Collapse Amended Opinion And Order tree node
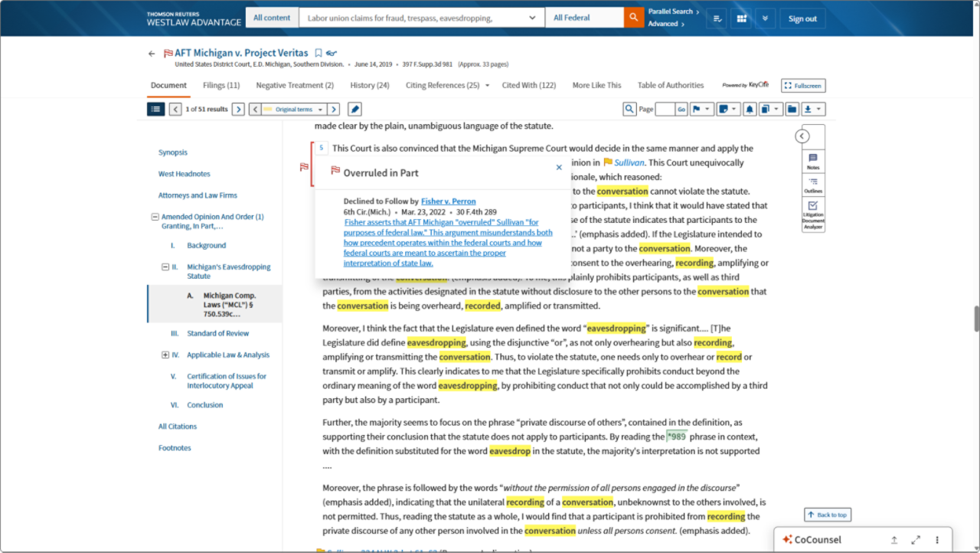 (x=155, y=217)
